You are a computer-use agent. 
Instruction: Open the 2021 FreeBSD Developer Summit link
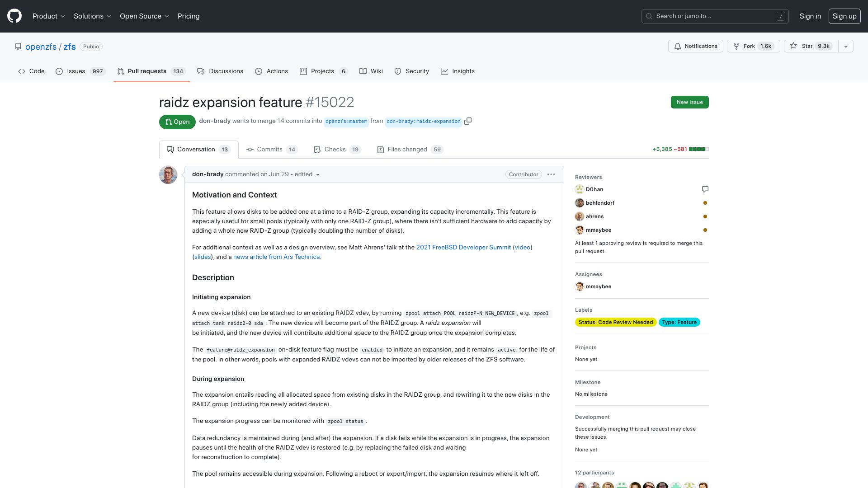463,248
